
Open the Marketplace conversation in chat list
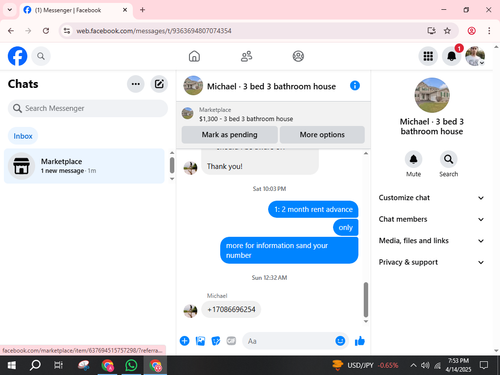(84, 166)
